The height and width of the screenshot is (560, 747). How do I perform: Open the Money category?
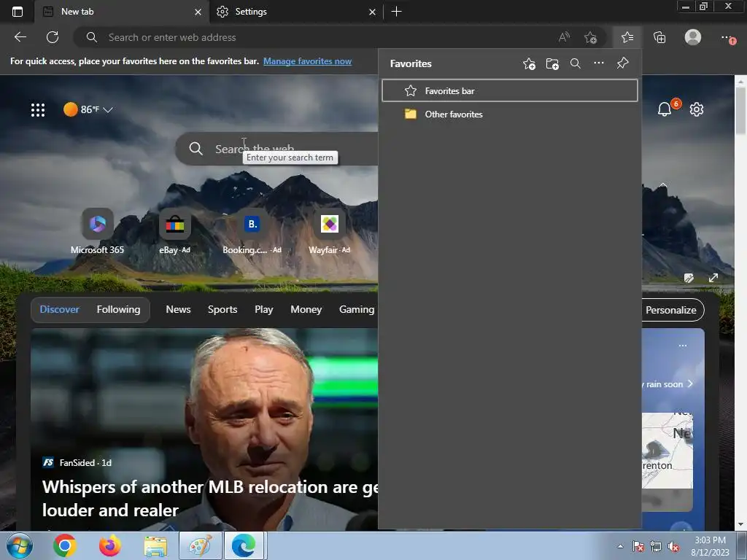coord(306,309)
